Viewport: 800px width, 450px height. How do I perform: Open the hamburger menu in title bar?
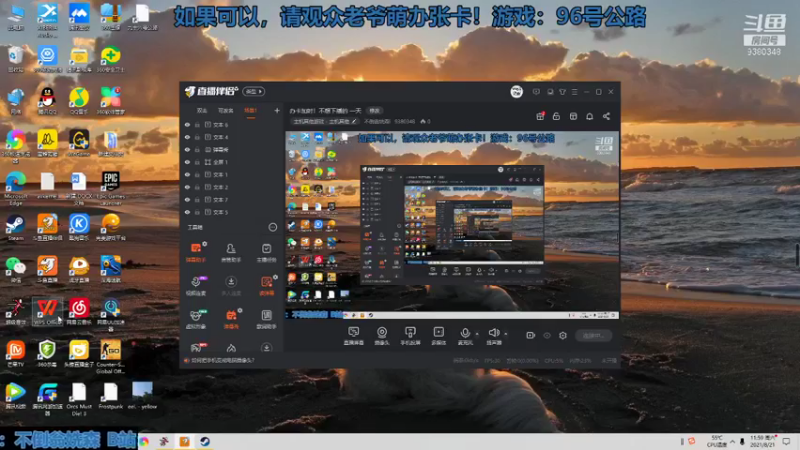574,92
